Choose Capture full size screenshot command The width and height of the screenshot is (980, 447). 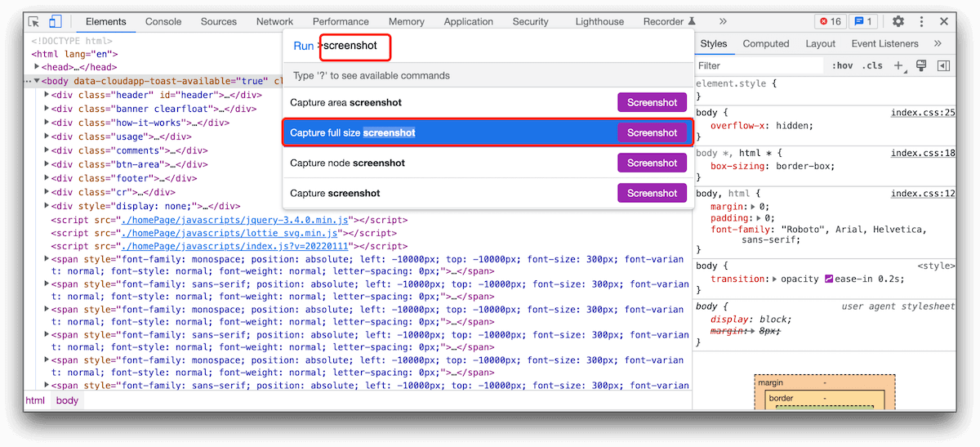point(489,132)
